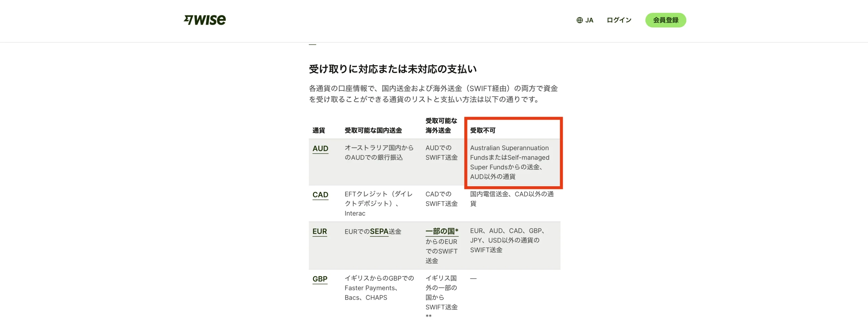The width and height of the screenshot is (868, 322).
Task: Click the 受取可能な海外送金 column header
Action: [x=441, y=126]
